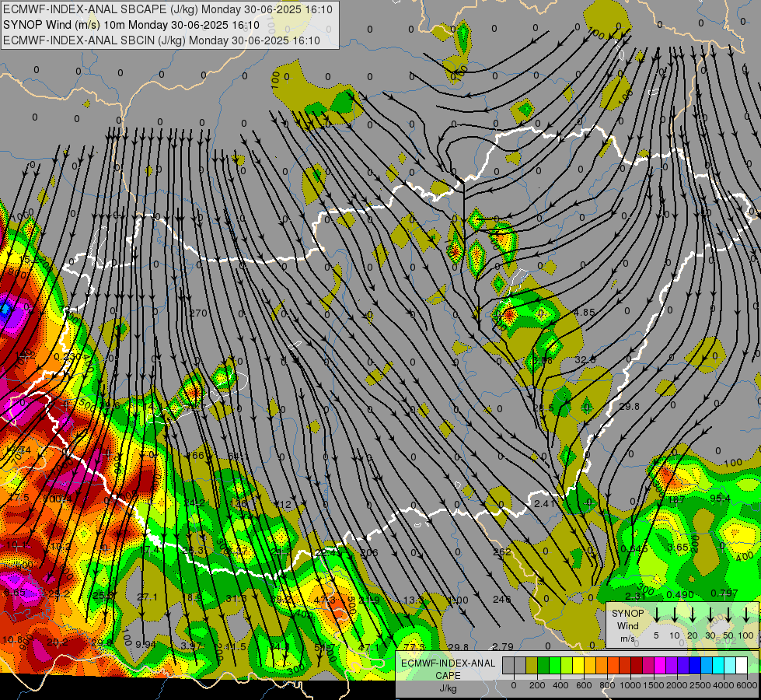Click the '27.1' value on the map
The height and width of the screenshot is (700, 761).
point(147,597)
